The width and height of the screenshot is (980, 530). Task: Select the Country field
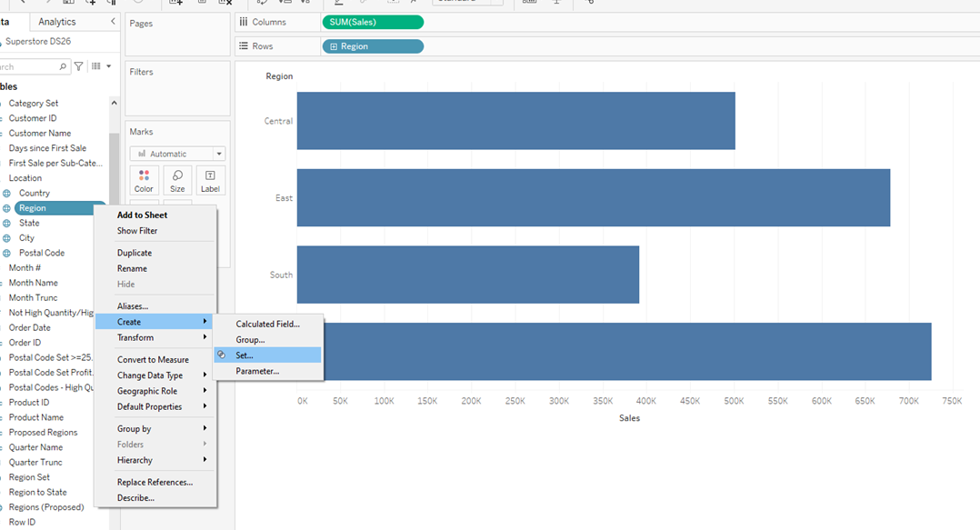click(x=35, y=193)
